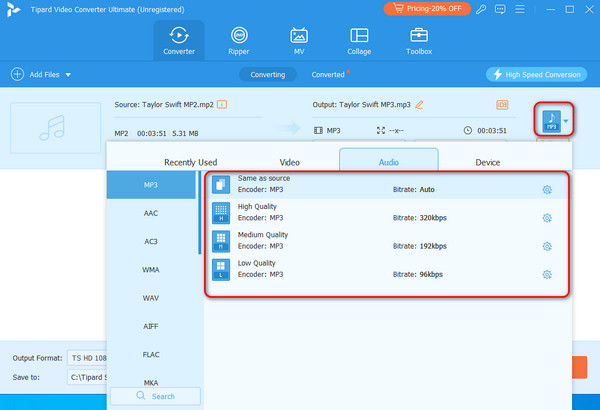
Task: Select the Same as source preset icon
Action: coord(221,185)
